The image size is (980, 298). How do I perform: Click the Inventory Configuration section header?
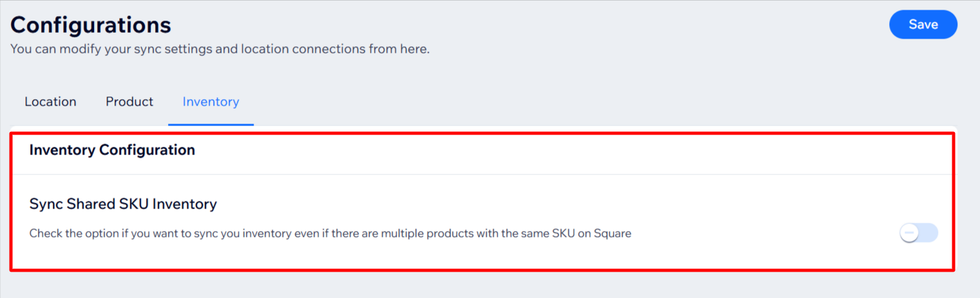pyautogui.click(x=112, y=150)
